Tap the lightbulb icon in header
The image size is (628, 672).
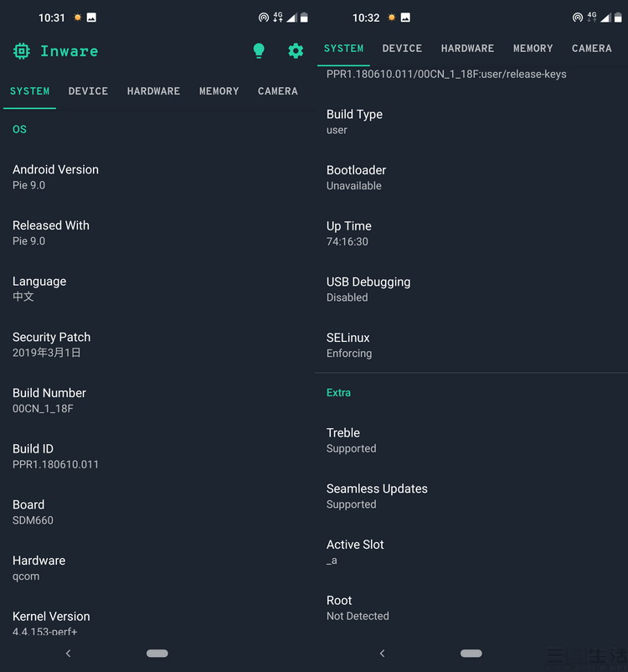(x=259, y=51)
